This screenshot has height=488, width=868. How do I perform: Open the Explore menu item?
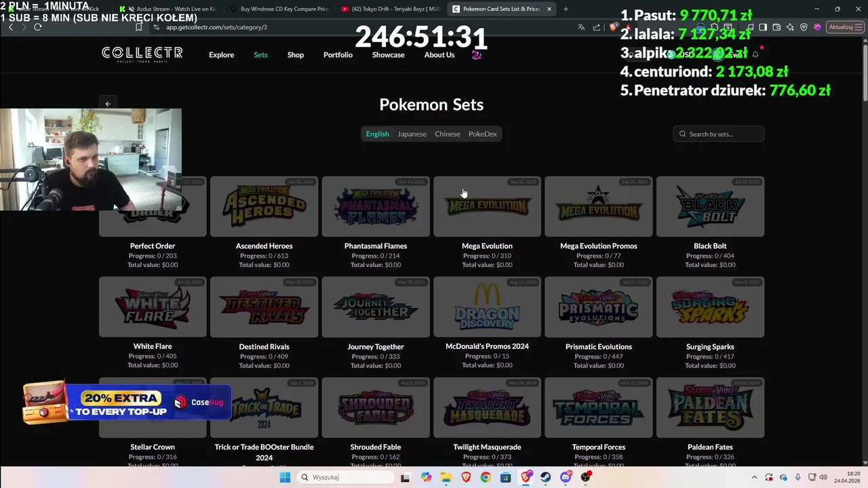(x=221, y=55)
